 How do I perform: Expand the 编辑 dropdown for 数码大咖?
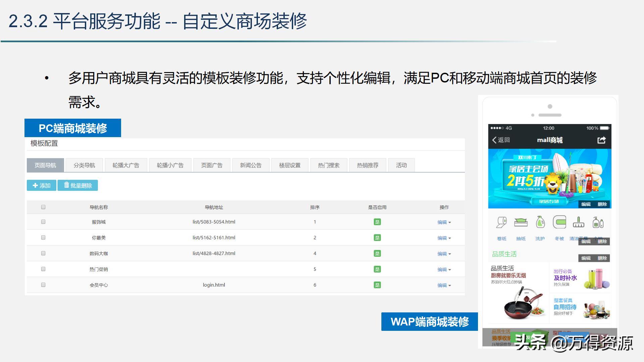tap(444, 254)
